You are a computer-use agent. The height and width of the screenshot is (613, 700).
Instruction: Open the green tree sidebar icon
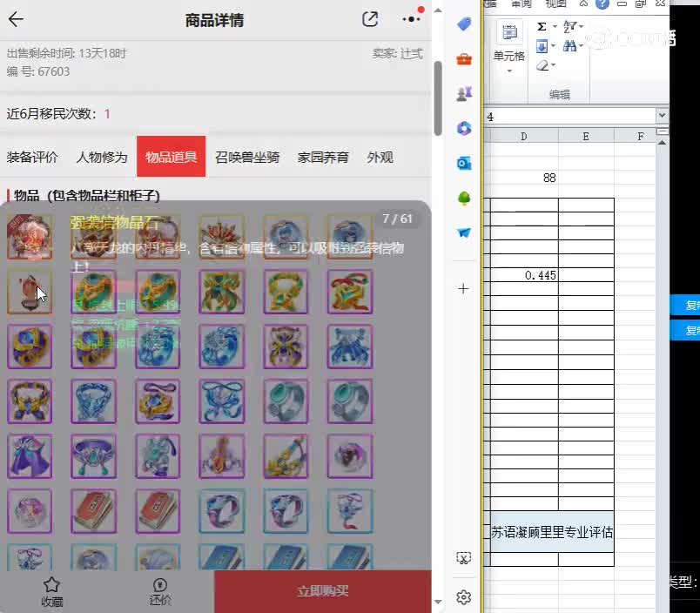click(464, 198)
